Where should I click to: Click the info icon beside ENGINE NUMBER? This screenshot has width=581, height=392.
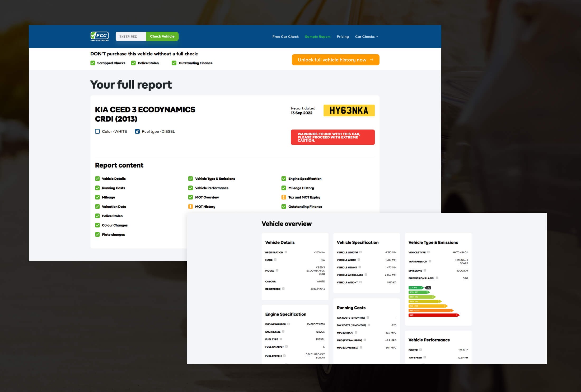[x=289, y=324]
